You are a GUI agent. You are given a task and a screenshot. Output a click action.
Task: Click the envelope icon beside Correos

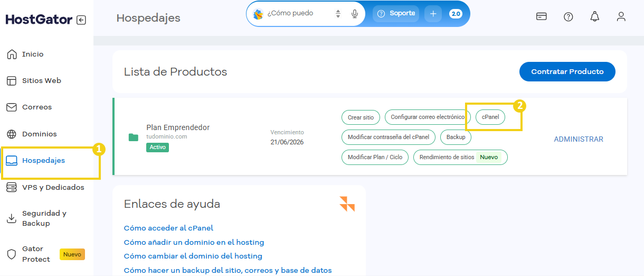click(12, 107)
